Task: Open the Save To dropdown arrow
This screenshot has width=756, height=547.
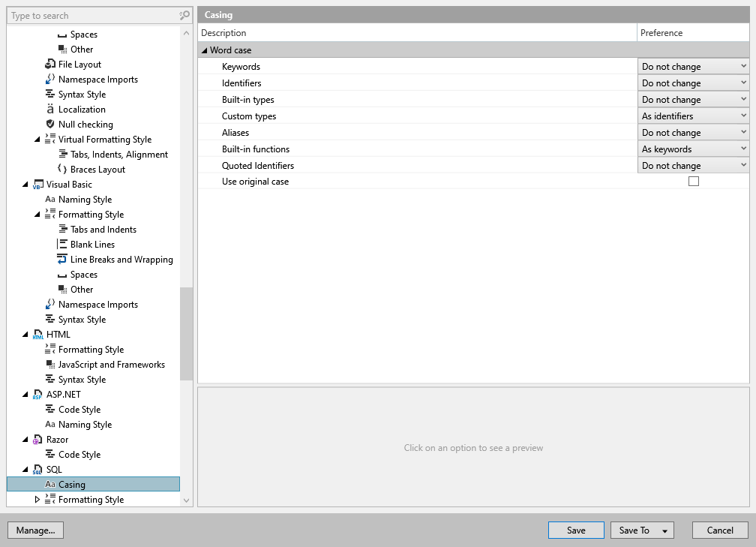Action: (x=664, y=530)
